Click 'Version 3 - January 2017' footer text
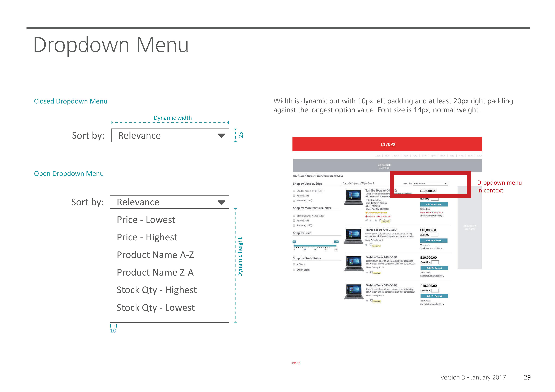 pos(473,378)
